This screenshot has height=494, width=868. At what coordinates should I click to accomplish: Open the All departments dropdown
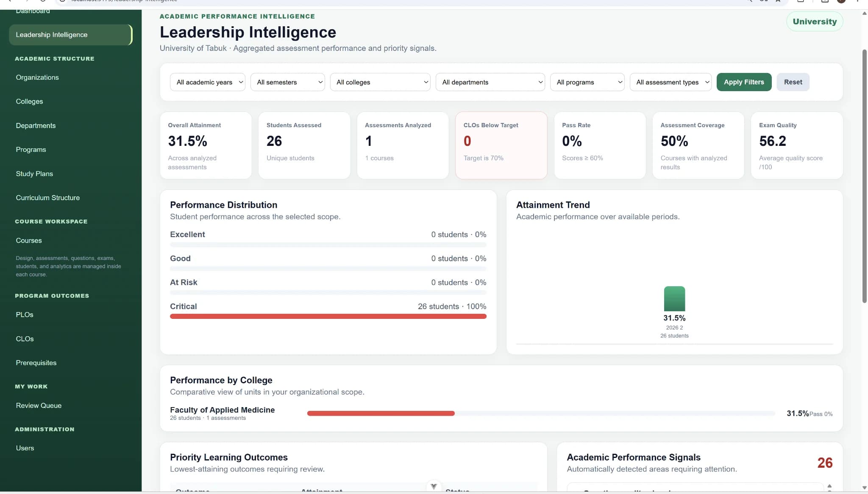click(x=490, y=82)
